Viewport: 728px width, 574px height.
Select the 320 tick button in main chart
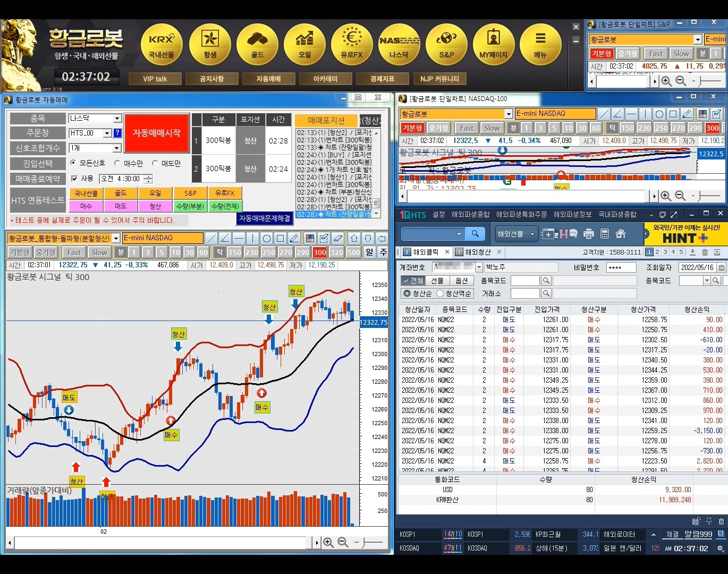(x=337, y=252)
